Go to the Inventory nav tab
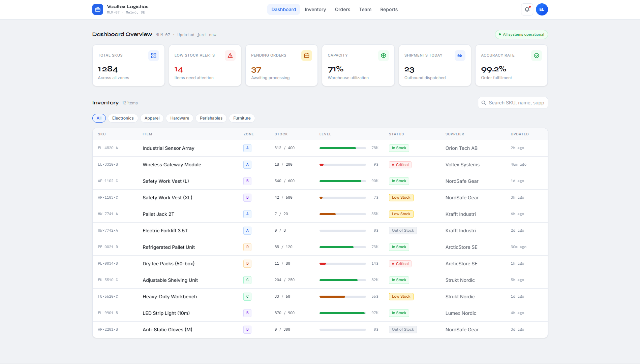The width and height of the screenshot is (640, 364). [315, 9]
